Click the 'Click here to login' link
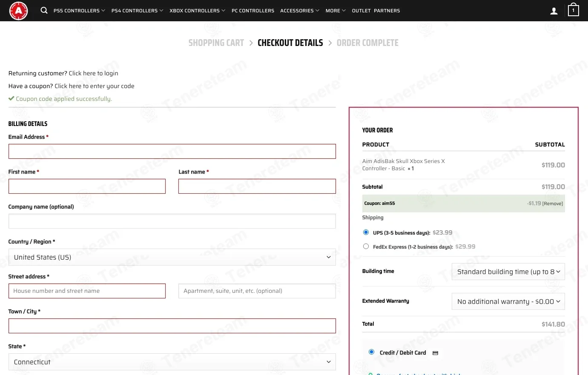The image size is (588, 375). click(x=93, y=73)
